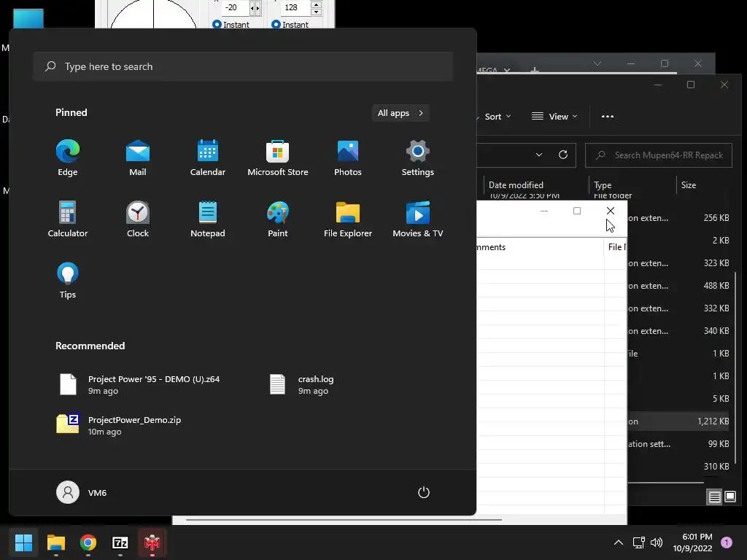The image size is (747, 560).
Task: Open the VM6 user account menu
Action: click(x=82, y=492)
